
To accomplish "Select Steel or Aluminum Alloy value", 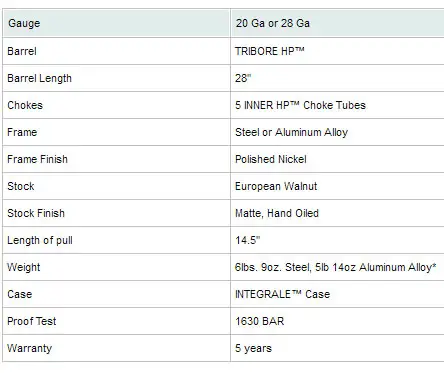I will 291,132.
